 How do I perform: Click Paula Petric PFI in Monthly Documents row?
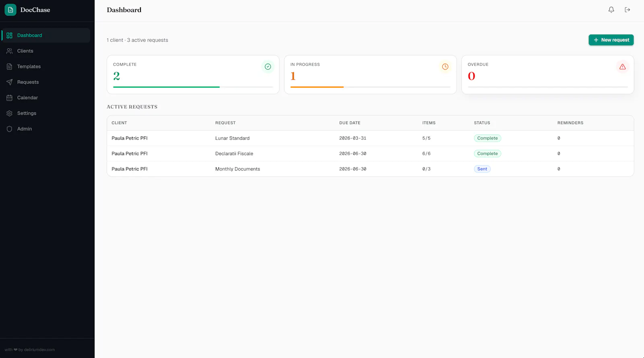[130, 169]
